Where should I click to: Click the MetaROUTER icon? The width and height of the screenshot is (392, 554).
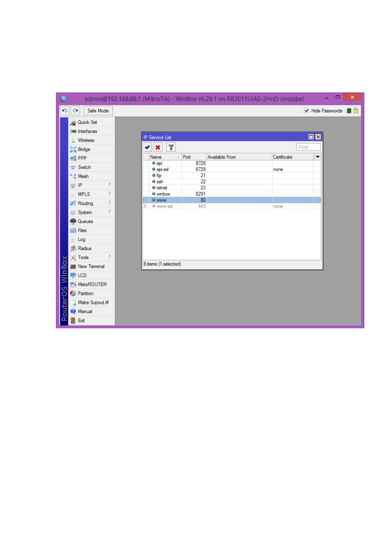(73, 285)
